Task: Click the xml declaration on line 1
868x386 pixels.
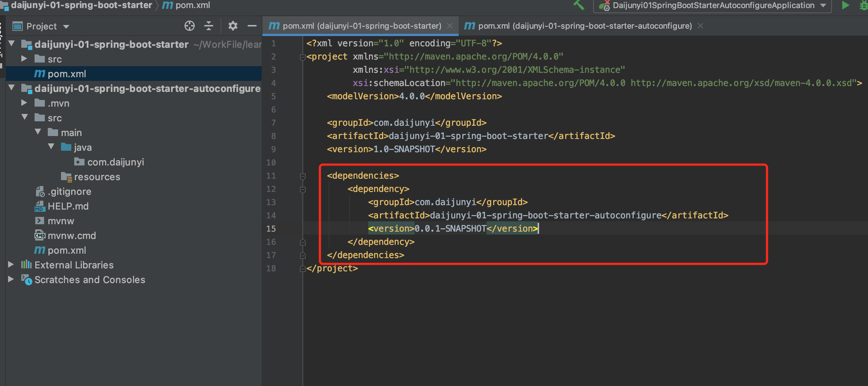Action: tap(404, 43)
